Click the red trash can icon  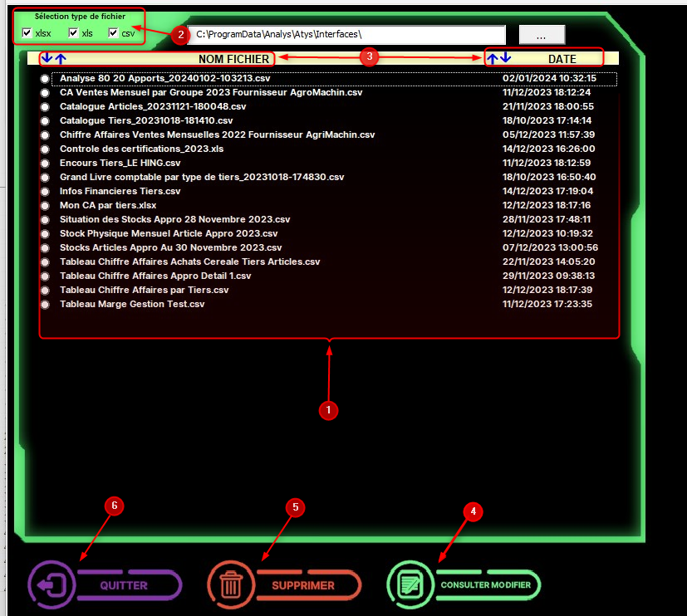[229, 585]
